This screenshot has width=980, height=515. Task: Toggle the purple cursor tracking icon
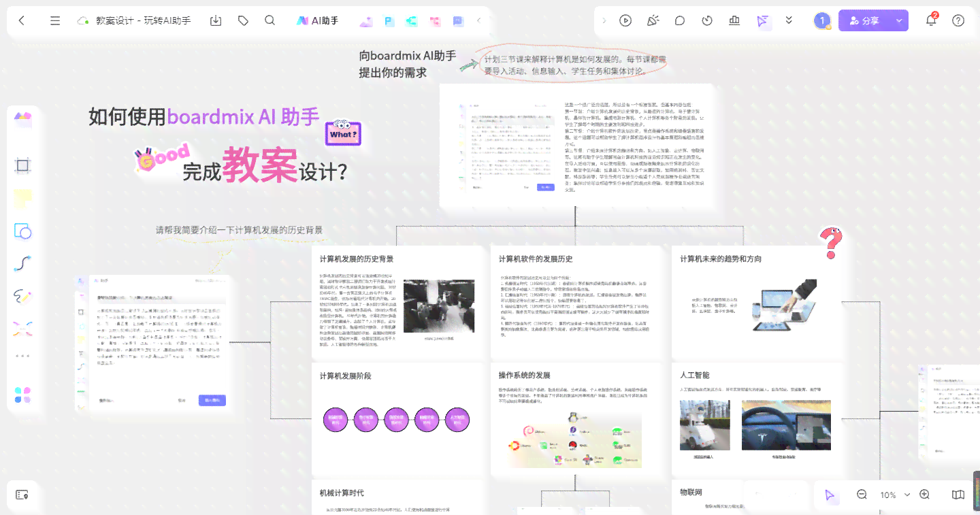point(762,20)
